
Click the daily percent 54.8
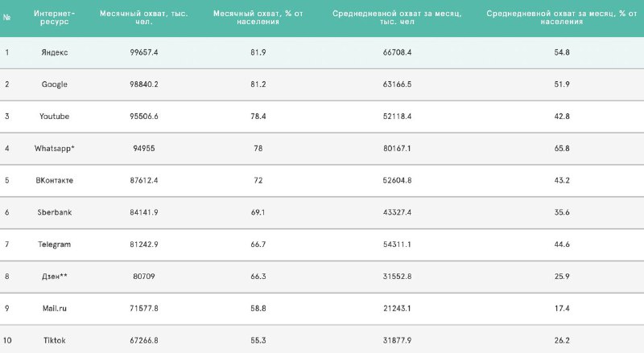(x=561, y=52)
